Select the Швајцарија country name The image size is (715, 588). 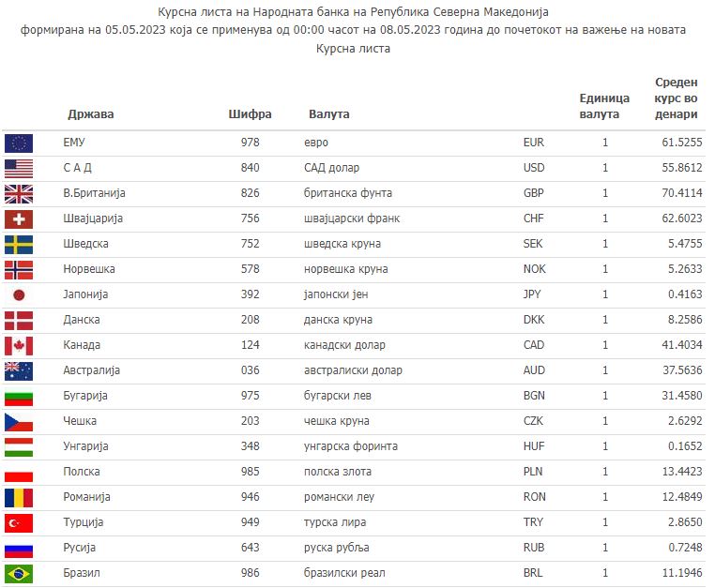tap(93, 219)
